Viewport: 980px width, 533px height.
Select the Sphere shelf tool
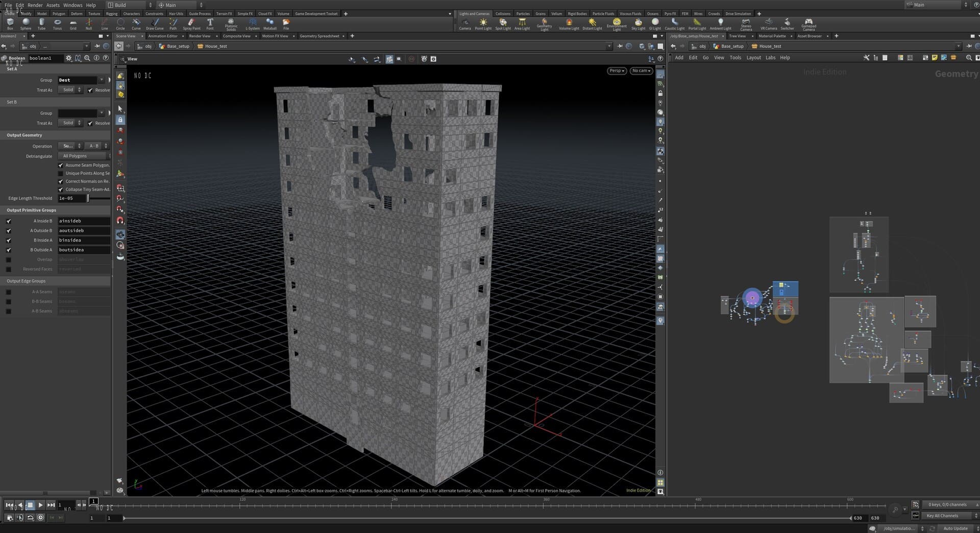(x=26, y=24)
